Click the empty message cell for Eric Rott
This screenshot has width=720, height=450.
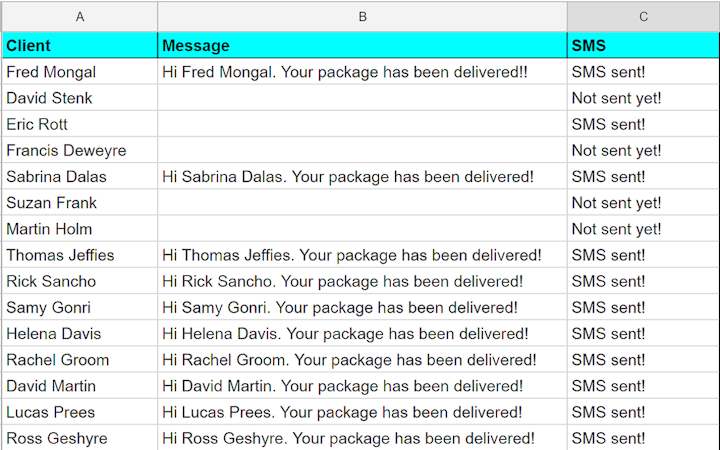point(362,124)
